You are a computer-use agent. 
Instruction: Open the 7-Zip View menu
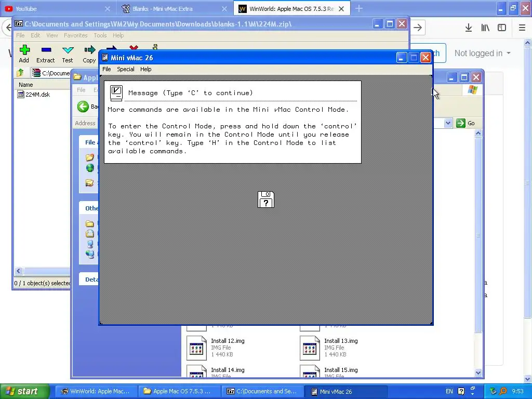coord(52,35)
